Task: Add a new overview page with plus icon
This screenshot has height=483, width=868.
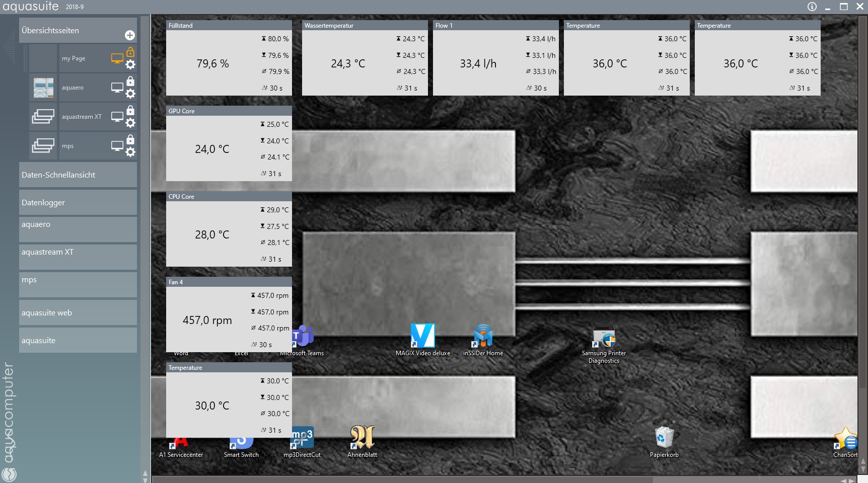Action: [130, 35]
